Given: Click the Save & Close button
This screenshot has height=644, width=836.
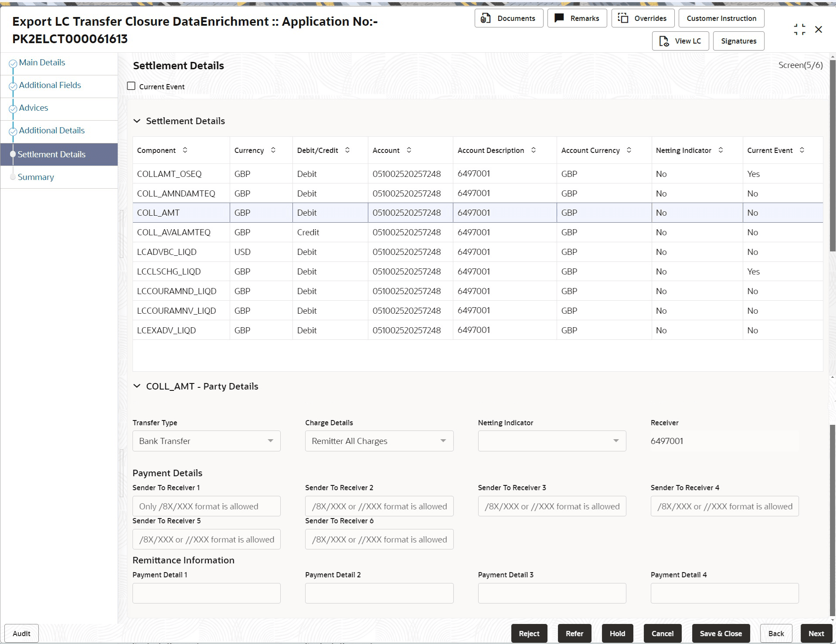Looking at the screenshot, I should coord(720,634).
